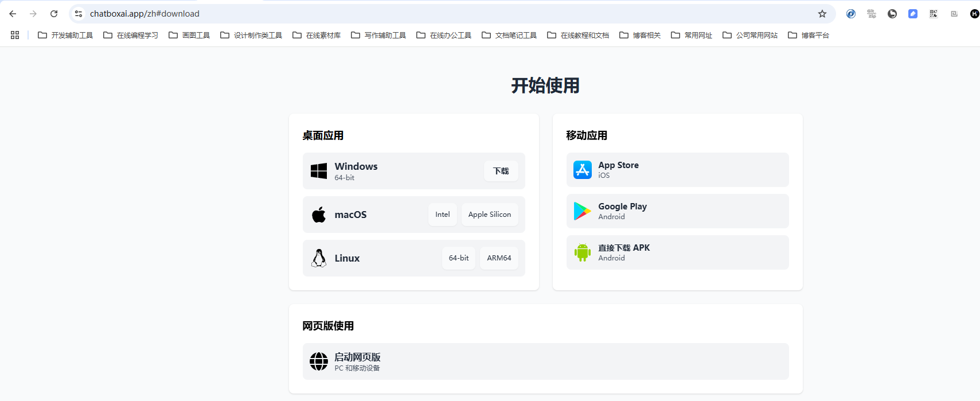Reload the page with refresh icon

tap(54, 14)
